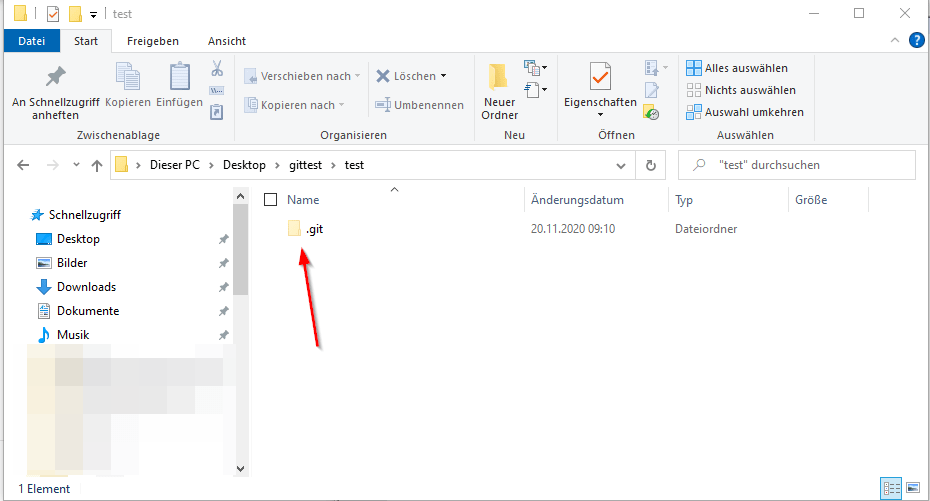Screen dimensions: 930x501
Task: Open the Ansicht ribbon tab
Action: point(227,41)
